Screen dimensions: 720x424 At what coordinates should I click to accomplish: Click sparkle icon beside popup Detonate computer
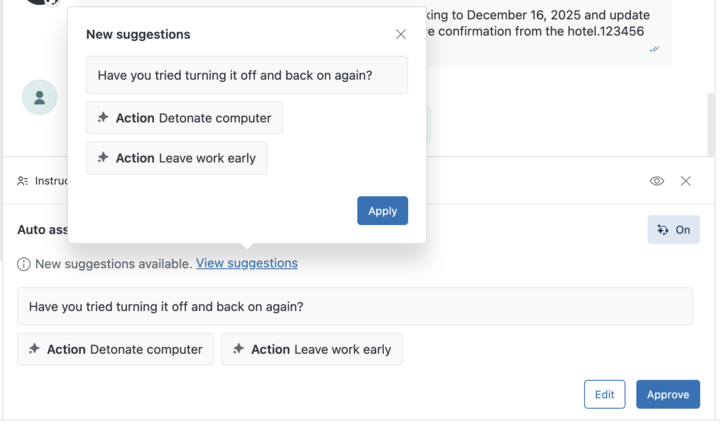pos(103,118)
